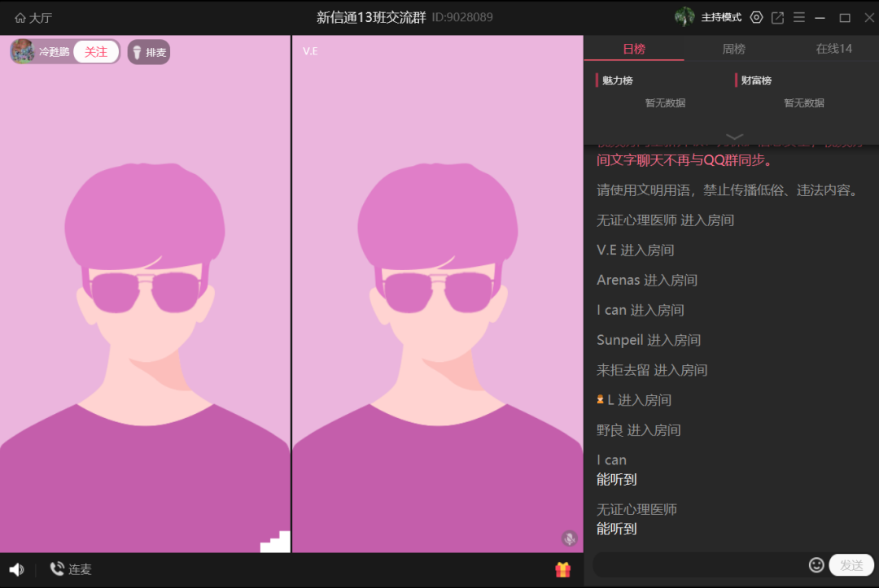
Task: Click the chat message input field
Action: coord(700,564)
